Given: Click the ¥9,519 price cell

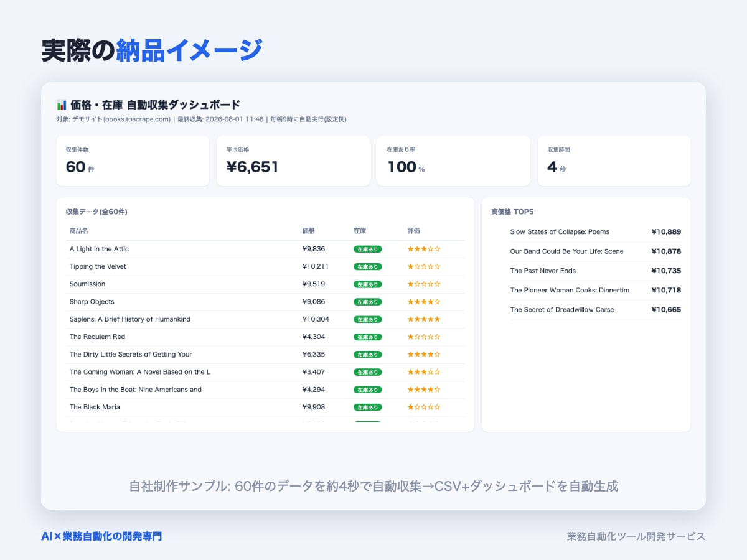Looking at the screenshot, I should pyautogui.click(x=314, y=284).
